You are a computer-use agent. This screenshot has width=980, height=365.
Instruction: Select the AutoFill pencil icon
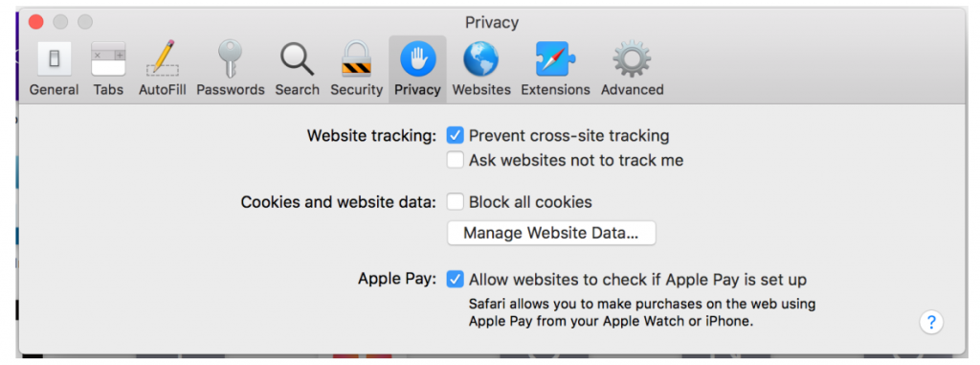pos(163,58)
